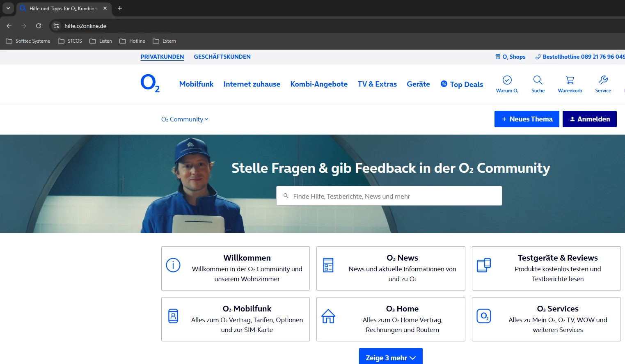The width and height of the screenshot is (625, 364).
Task: Go back with the browser back arrow
Action: 9,26
